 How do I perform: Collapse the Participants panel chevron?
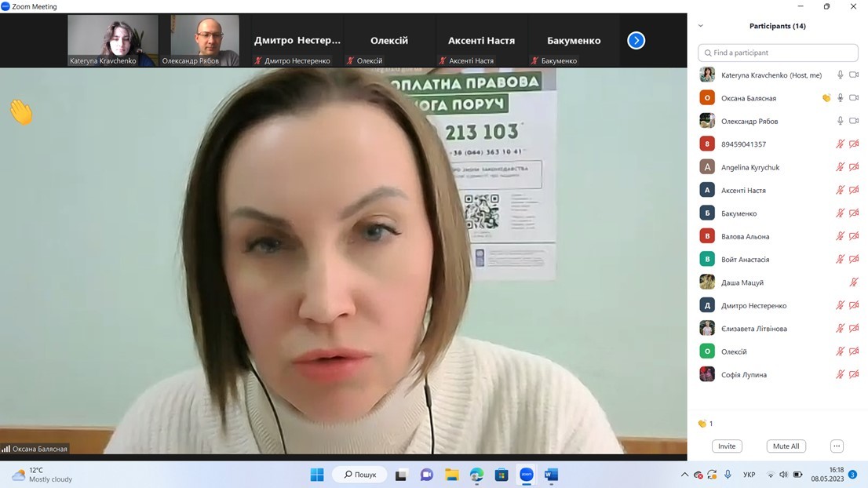(701, 26)
